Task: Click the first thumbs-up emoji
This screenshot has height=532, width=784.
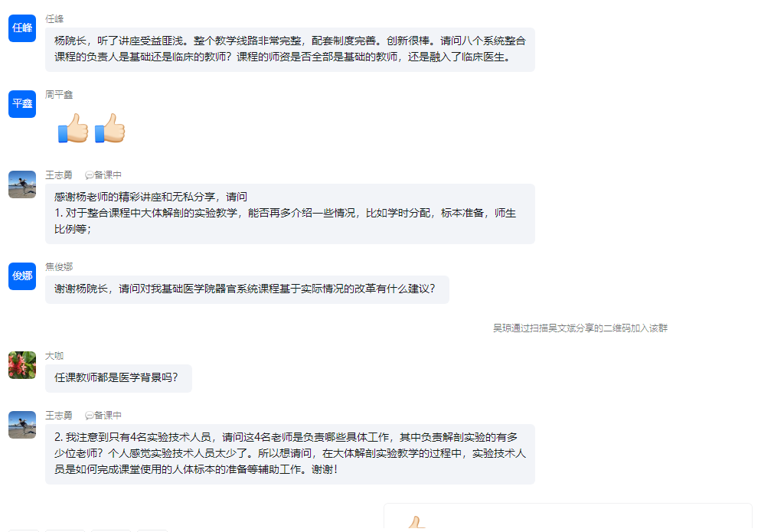Action: 73,128
